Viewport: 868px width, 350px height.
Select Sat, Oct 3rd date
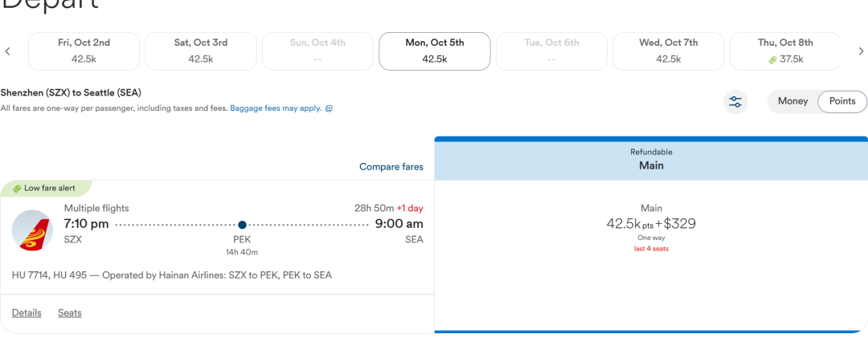click(x=200, y=51)
